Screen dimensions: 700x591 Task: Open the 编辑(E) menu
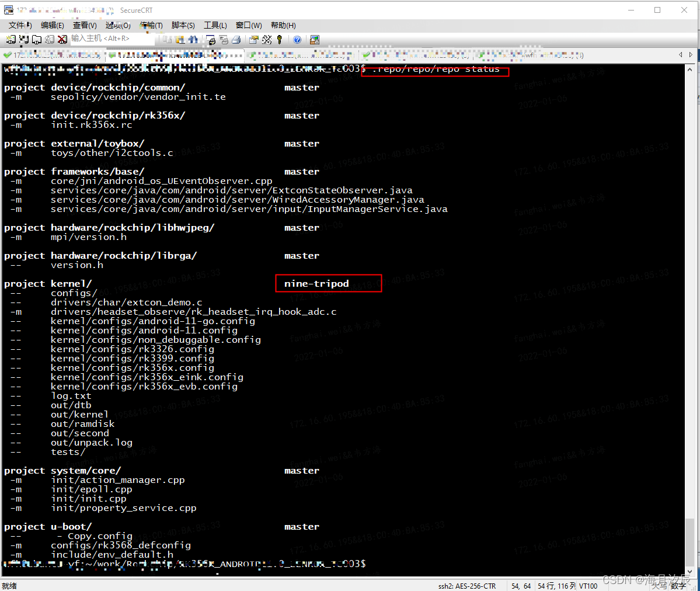[52, 26]
